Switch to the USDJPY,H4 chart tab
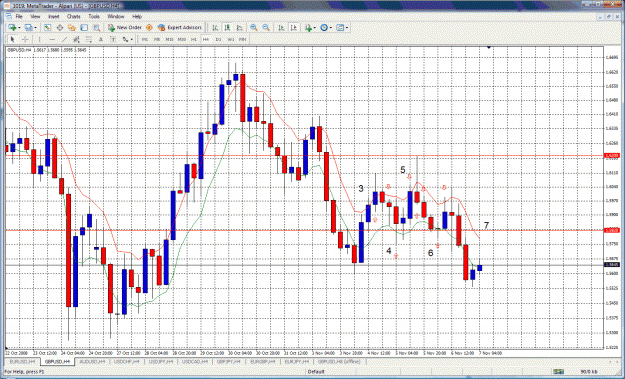Image resolution: width=625 pixels, height=379 pixels. coord(161,362)
